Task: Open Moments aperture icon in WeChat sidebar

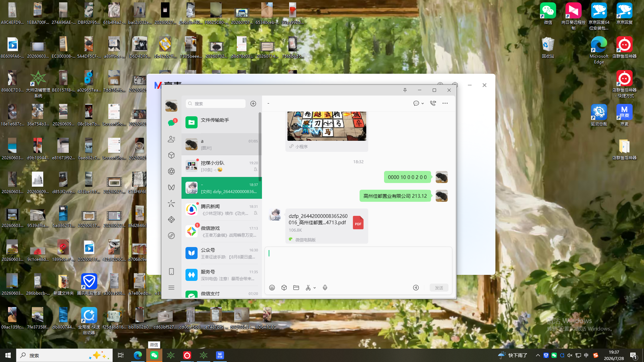Action: [x=171, y=171]
